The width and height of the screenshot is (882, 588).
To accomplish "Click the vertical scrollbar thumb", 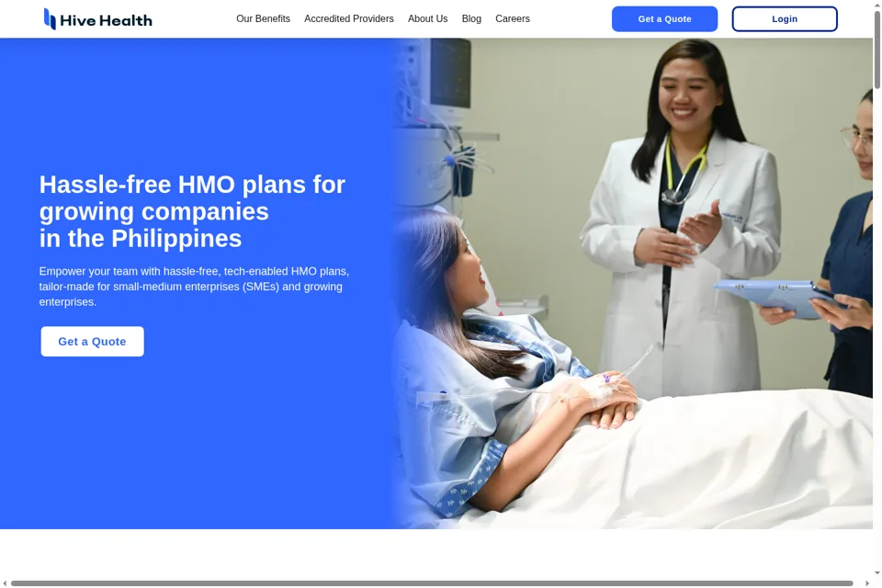I will click(x=876, y=50).
